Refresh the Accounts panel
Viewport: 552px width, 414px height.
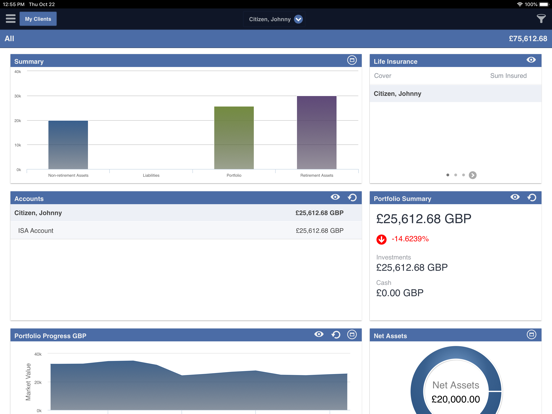click(352, 197)
